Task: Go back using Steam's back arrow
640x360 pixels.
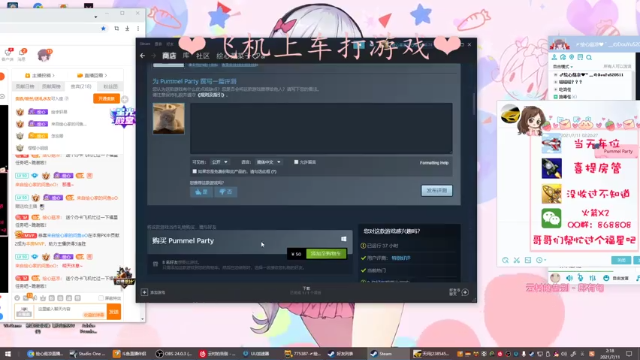Action: click(x=142, y=56)
